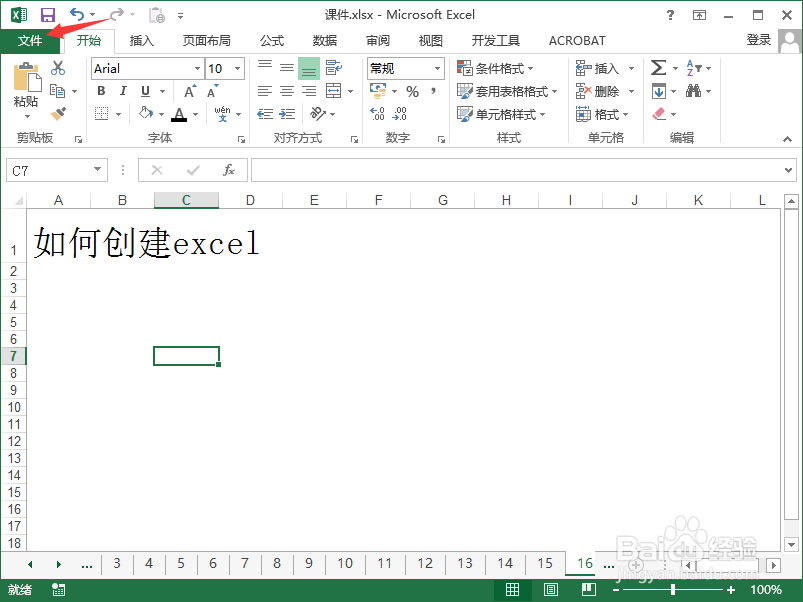803x602 pixels.
Task: Apply comma style format
Action: pyautogui.click(x=433, y=91)
